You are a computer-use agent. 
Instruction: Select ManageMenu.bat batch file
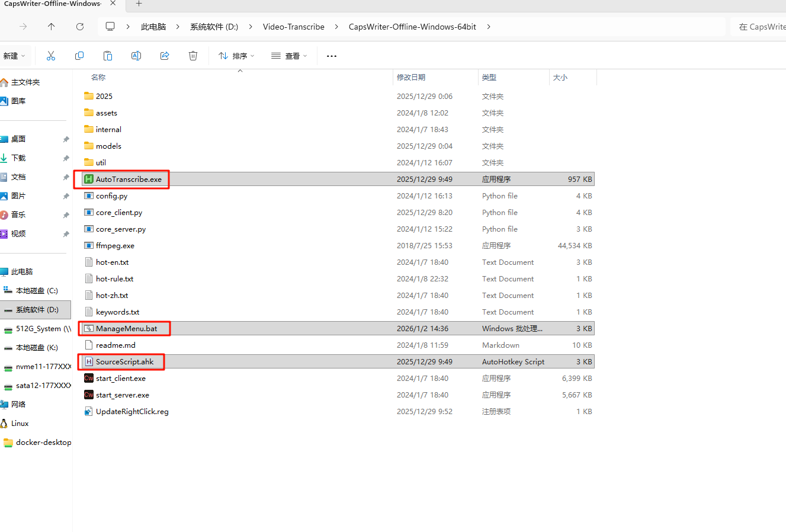126,329
